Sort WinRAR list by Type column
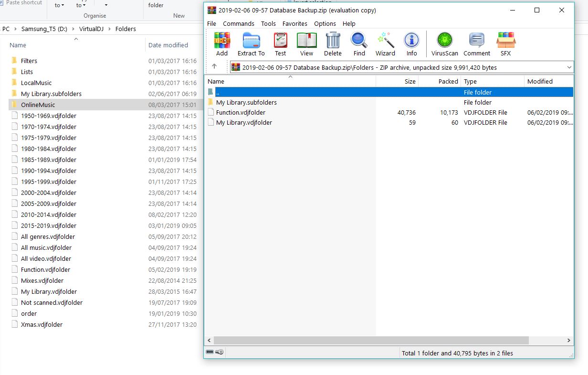The image size is (588, 375). tap(493, 81)
